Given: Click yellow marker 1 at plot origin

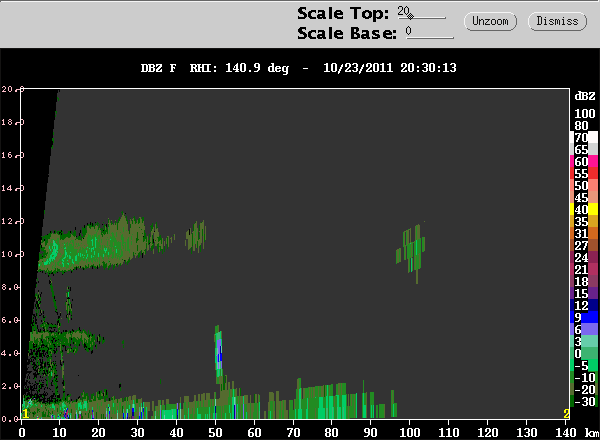Looking at the screenshot, I should pyautogui.click(x=25, y=414).
